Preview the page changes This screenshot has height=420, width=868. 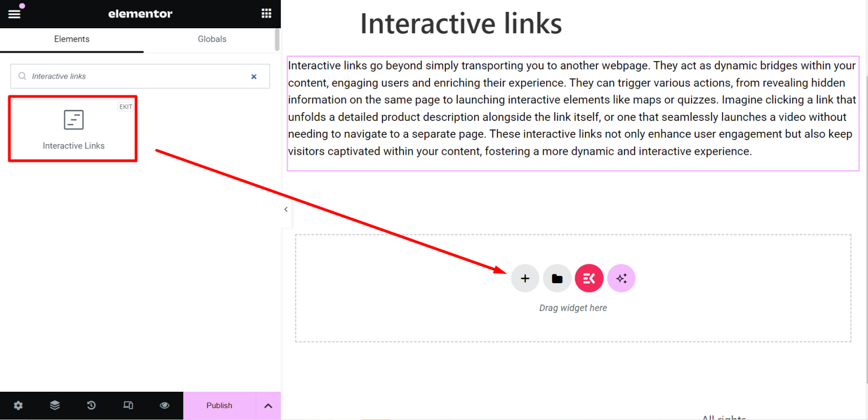[x=164, y=405]
